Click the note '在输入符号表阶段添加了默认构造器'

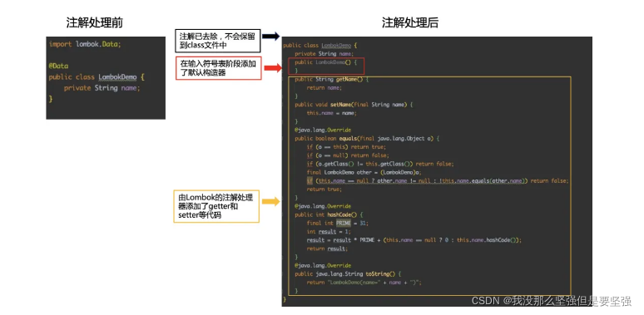click(219, 67)
